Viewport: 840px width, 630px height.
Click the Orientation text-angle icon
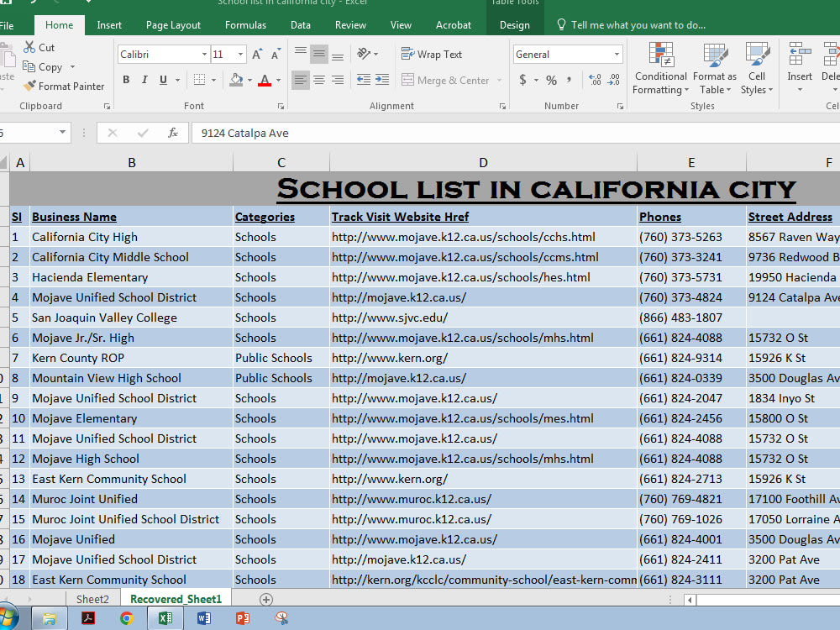coord(364,54)
